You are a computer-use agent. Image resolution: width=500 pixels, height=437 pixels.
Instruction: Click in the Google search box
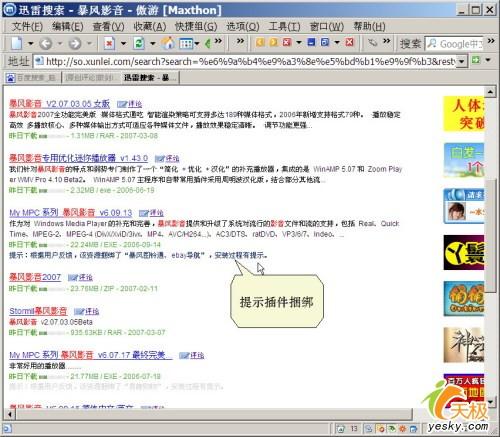454,44
